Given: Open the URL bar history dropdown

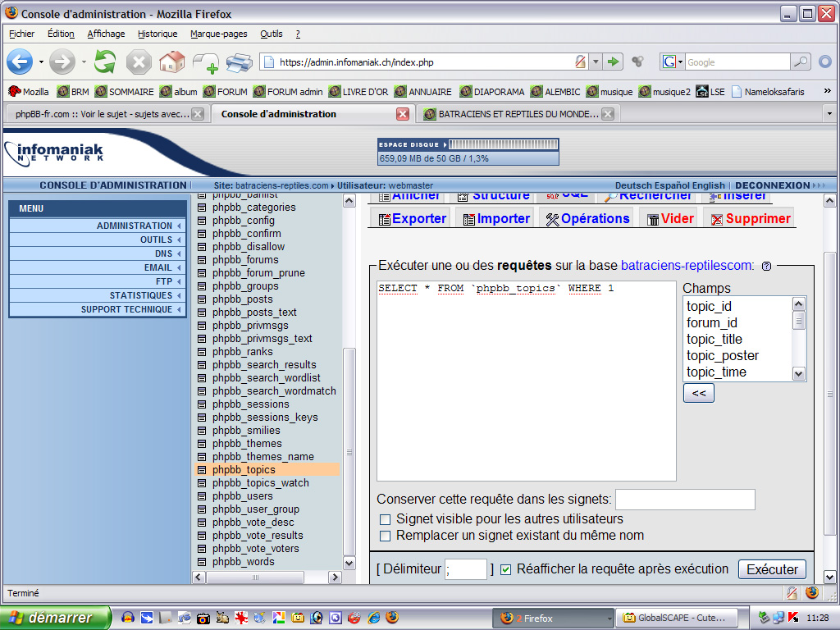Looking at the screenshot, I should 596,62.
